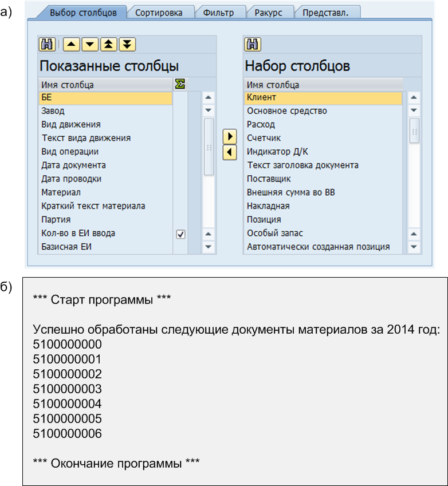Click the Старт программы log line
Screen dimensions: 448x486
click(102, 300)
